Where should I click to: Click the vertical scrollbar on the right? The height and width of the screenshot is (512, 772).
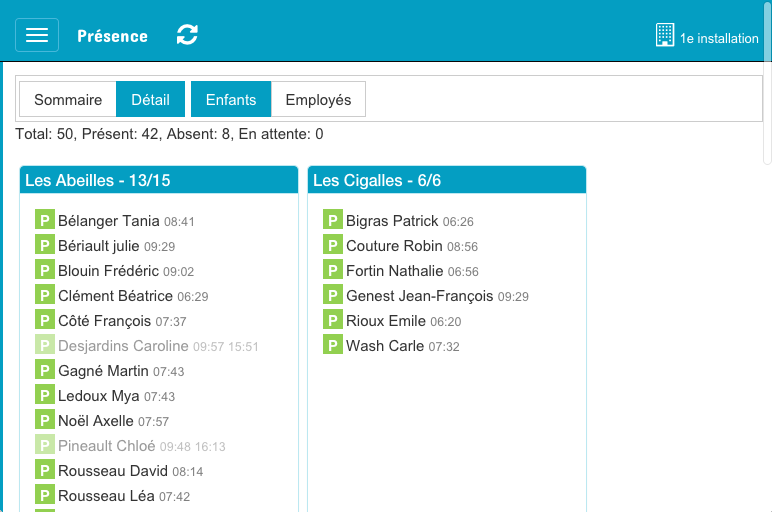767,110
